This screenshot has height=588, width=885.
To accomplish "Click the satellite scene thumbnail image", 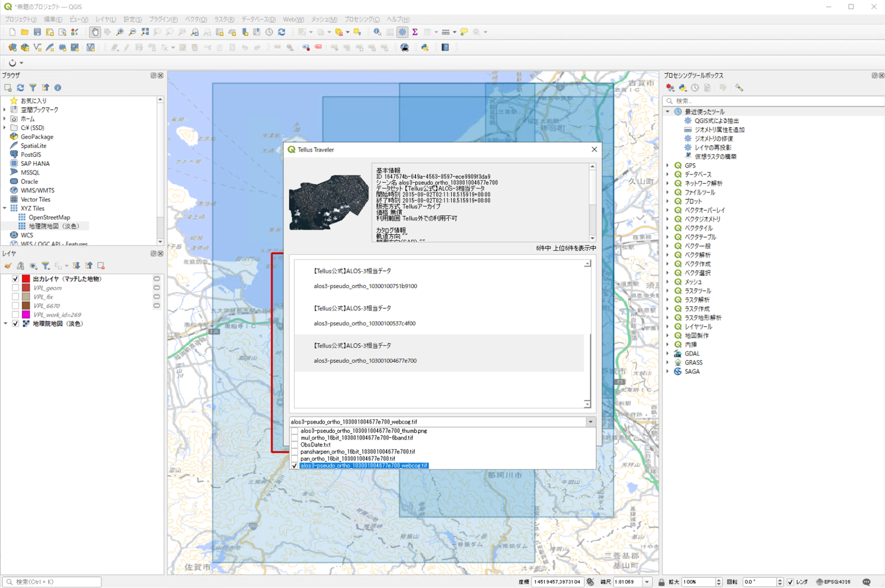I will coord(328,202).
